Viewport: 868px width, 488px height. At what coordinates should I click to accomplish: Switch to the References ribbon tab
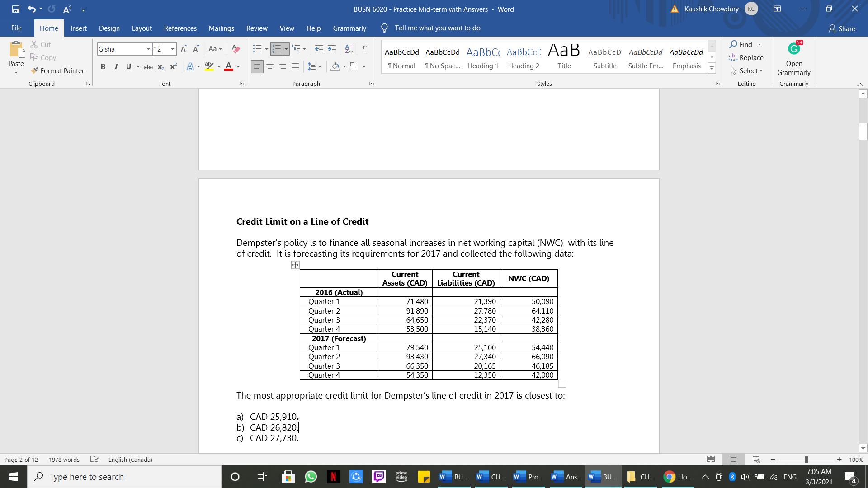180,28
